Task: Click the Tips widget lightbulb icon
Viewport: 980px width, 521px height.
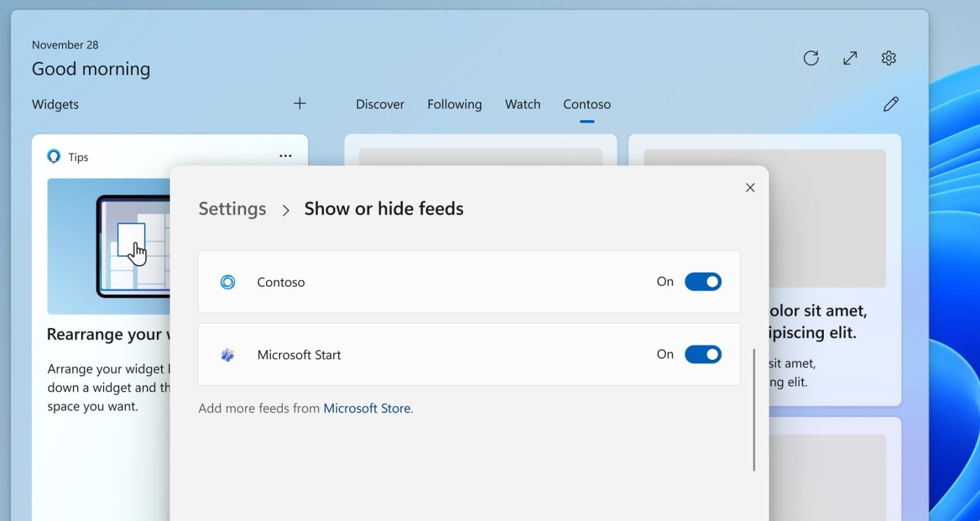Action: (54, 157)
